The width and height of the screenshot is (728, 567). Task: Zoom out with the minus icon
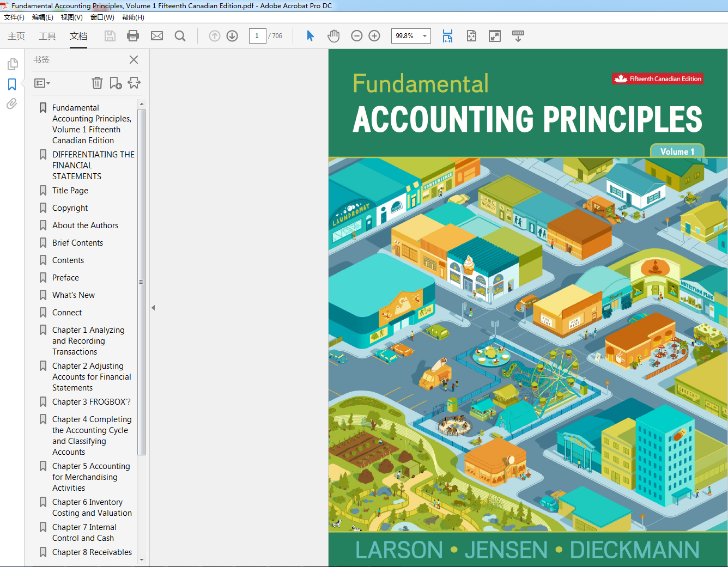(x=357, y=36)
